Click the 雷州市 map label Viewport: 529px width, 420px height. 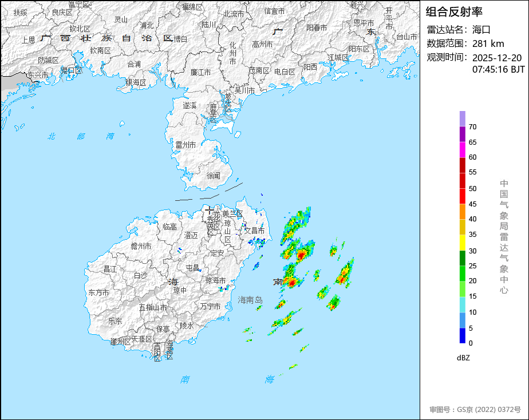tap(185, 145)
